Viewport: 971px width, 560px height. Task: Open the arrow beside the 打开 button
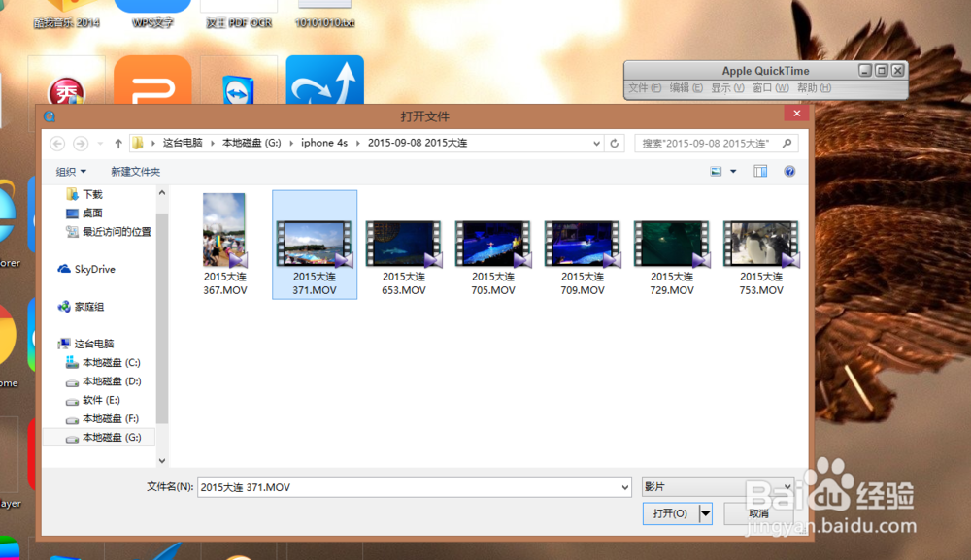click(x=705, y=513)
